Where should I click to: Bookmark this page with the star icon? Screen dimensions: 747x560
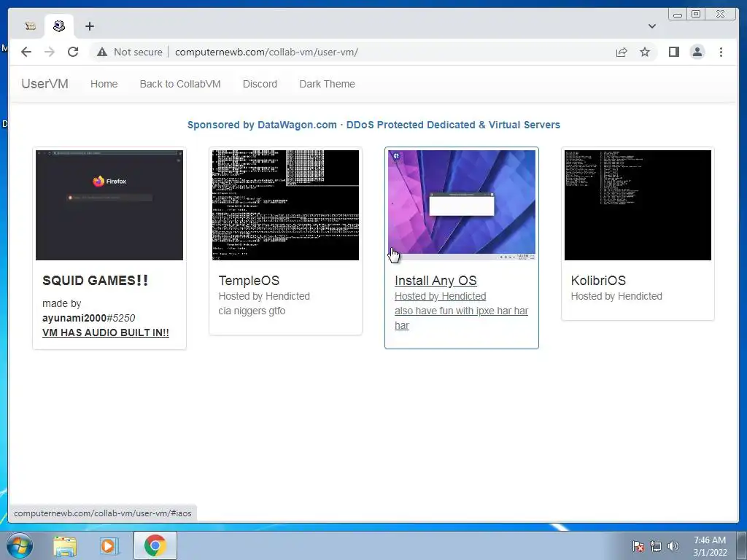click(645, 52)
